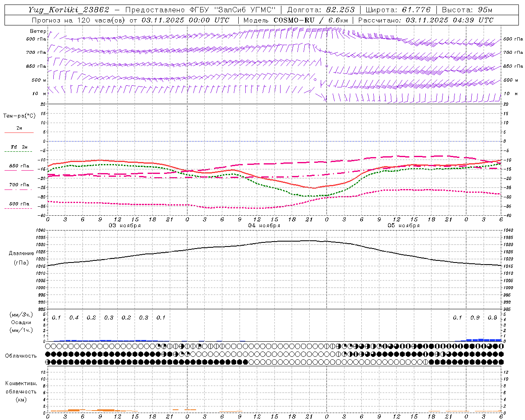
Task: Click the 'Тем-ра(°C)' temperature label
Action: click(x=19, y=116)
